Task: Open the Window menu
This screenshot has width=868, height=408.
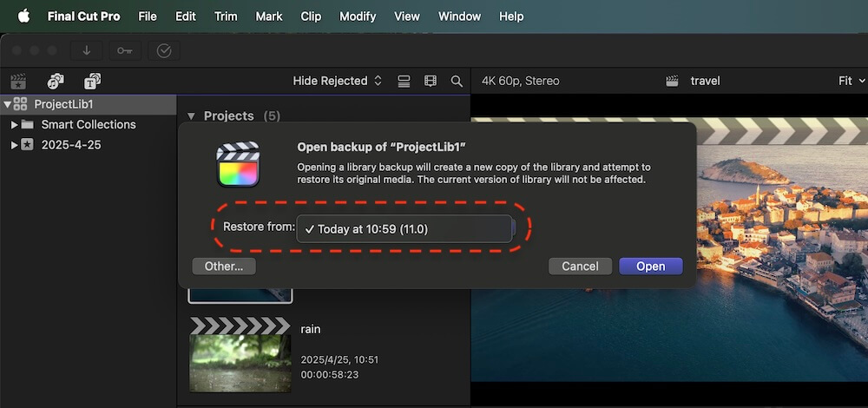Action: click(459, 16)
